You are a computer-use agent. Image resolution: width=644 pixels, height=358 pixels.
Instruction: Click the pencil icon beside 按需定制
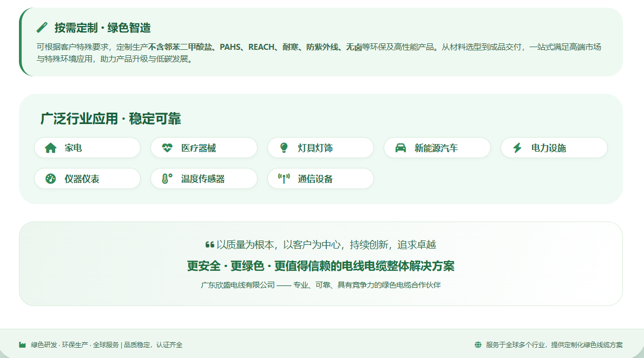(42, 27)
